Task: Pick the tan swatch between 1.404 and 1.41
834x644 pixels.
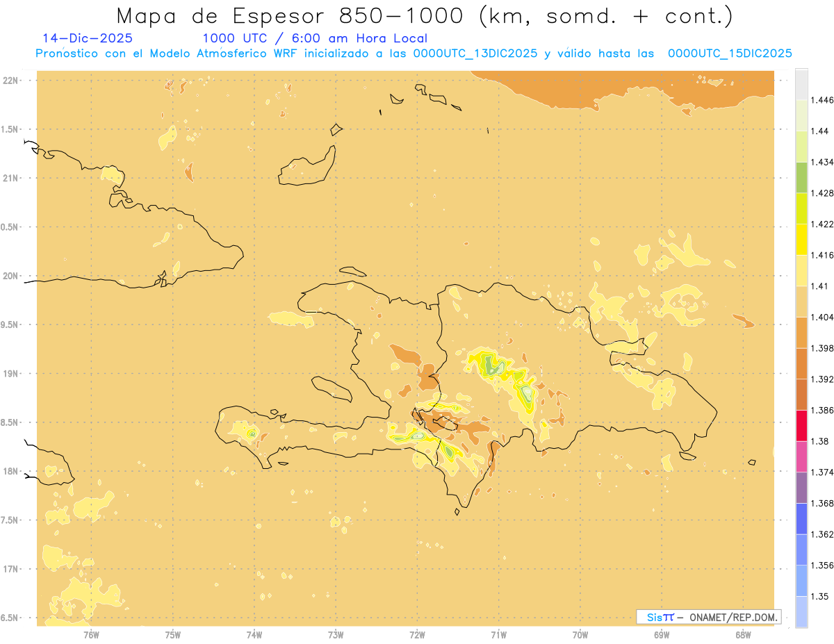Action: tap(801, 302)
